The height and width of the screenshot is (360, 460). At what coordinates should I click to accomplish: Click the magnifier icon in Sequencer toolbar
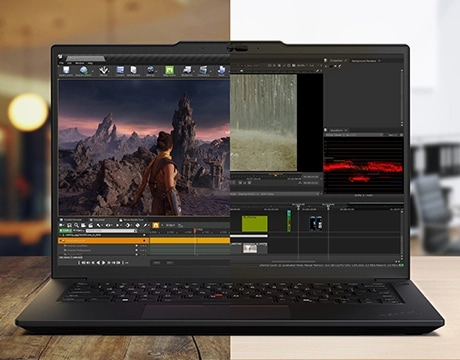tap(76, 226)
